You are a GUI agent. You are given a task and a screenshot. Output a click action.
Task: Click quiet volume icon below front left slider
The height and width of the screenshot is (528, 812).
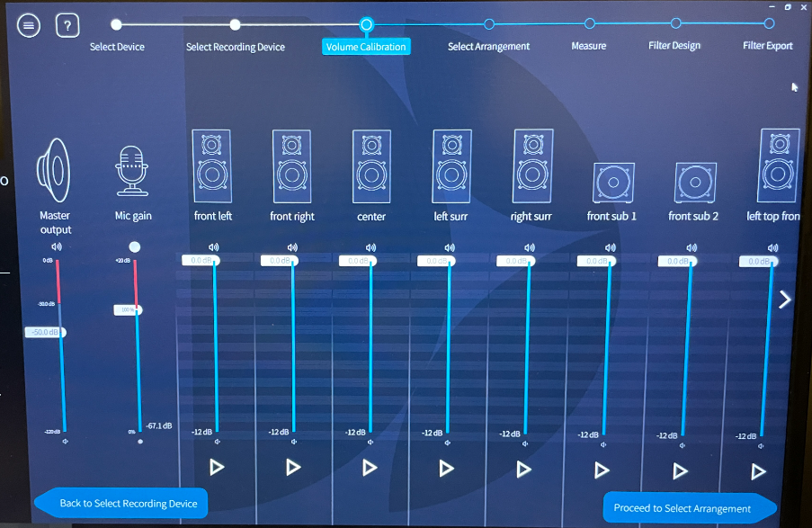pyautogui.click(x=218, y=442)
